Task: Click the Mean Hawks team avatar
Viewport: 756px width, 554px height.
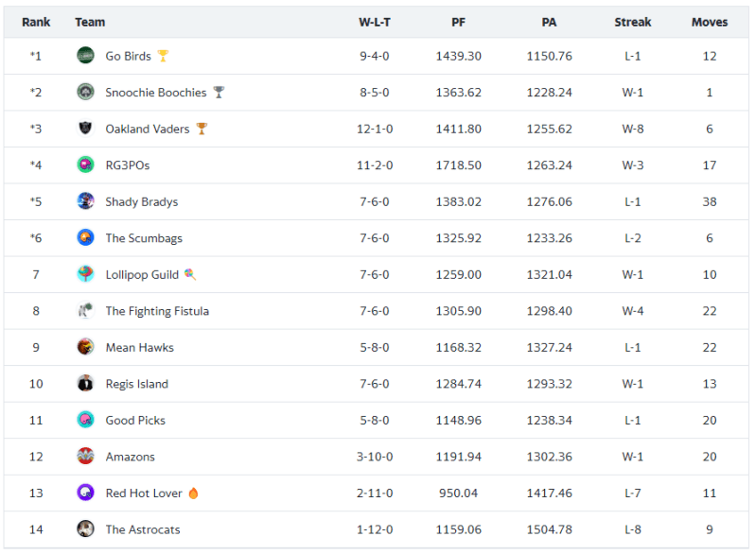Action: (86, 347)
